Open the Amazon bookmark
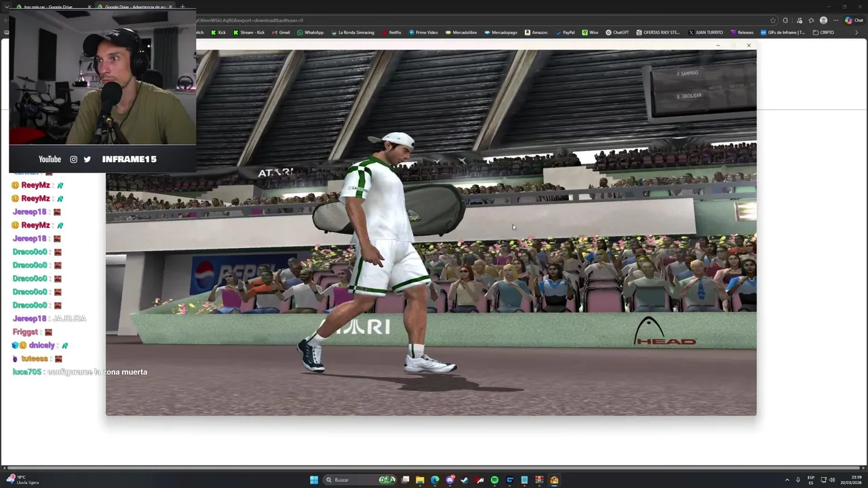 [x=536, y=33]
